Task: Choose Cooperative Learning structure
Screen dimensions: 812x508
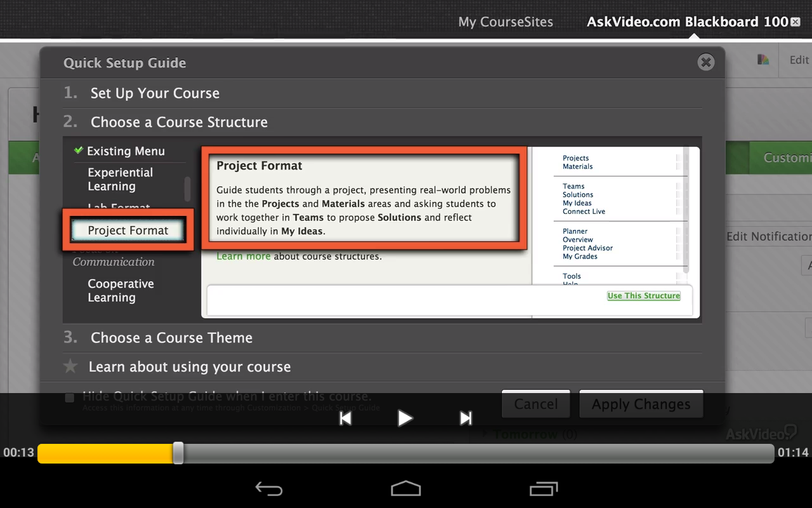Action: tap(121, 291)
